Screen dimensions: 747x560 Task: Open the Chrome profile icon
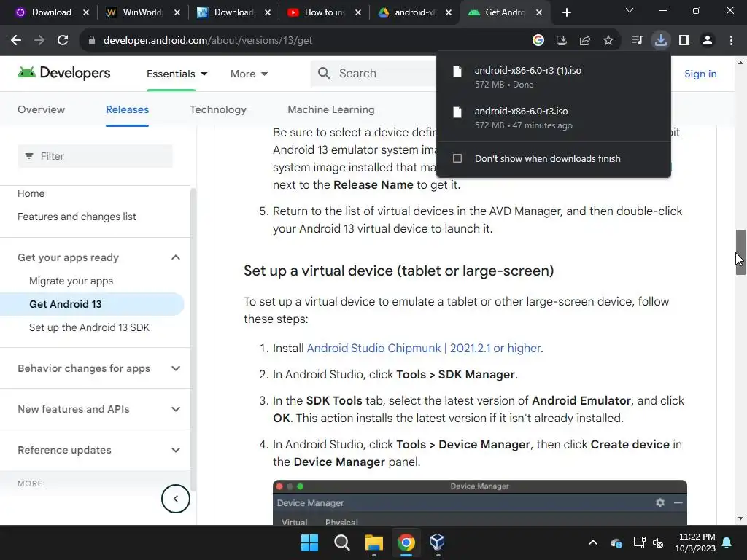point(708,41)
